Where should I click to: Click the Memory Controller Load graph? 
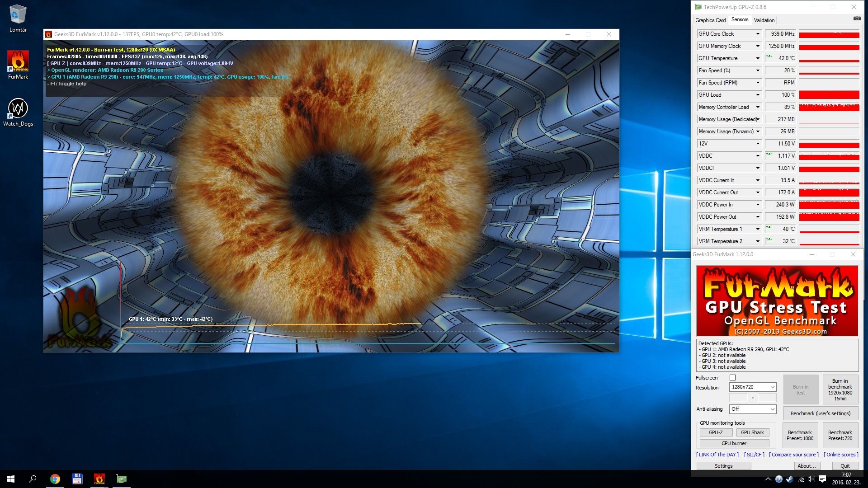click(829, 107)
